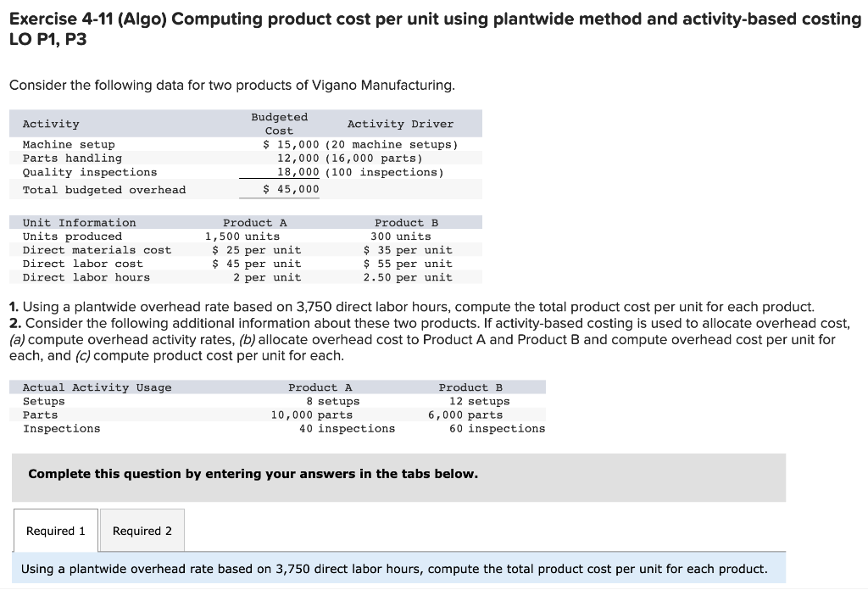Image resolution: width=868 pixels, height=590 pixels.
Task: Select the Budgeted Cost column header
Action: [280, 123]
